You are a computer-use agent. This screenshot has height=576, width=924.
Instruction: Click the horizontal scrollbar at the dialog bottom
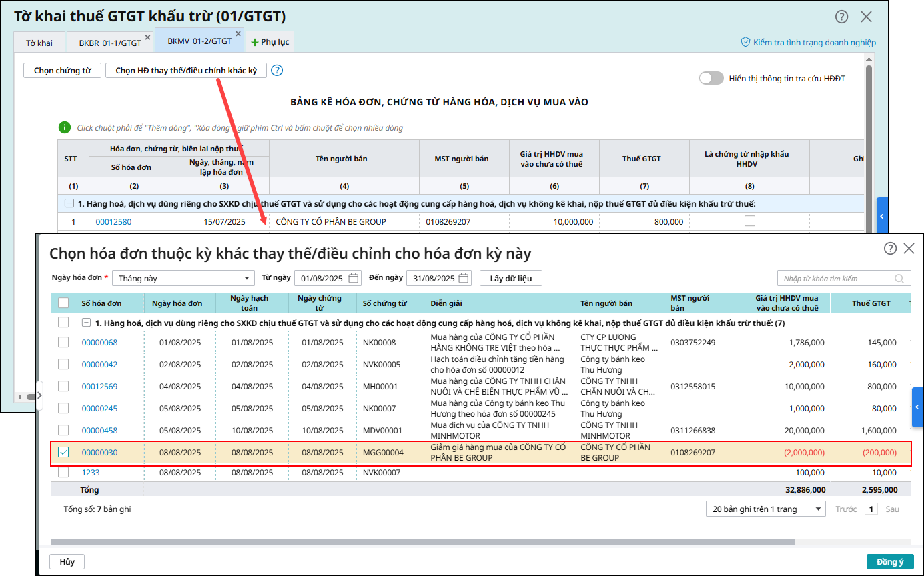pos(422,543)
